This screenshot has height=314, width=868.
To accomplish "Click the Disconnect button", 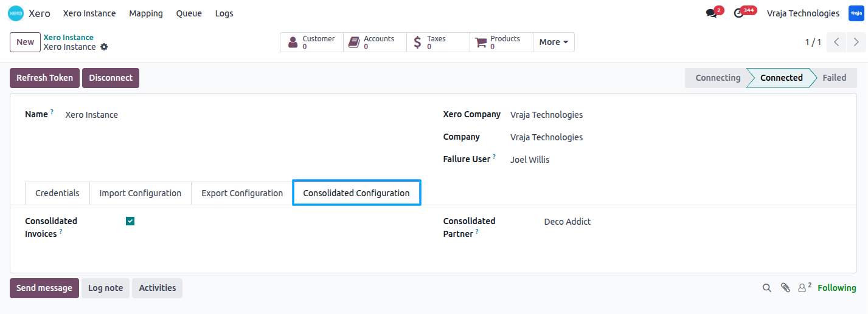I will [x=111, y=78].
